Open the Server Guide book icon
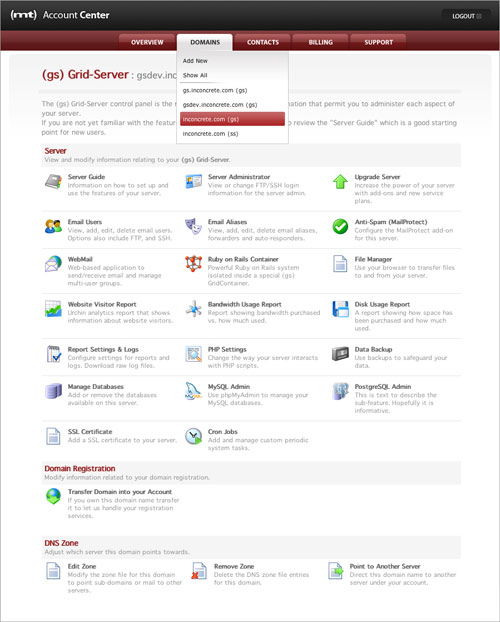This screenshot has height=622, width=500. coord(53,181)
